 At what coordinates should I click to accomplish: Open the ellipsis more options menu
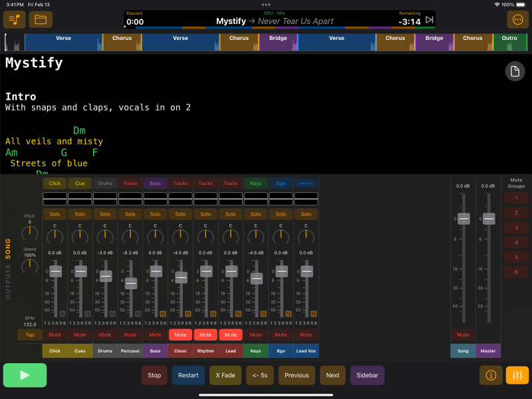[x=518, y=19]
